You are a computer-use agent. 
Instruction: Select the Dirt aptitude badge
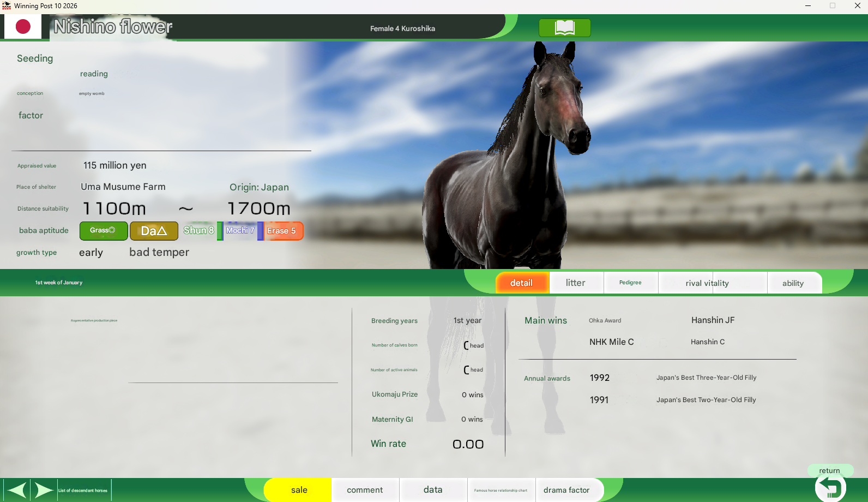154,231
